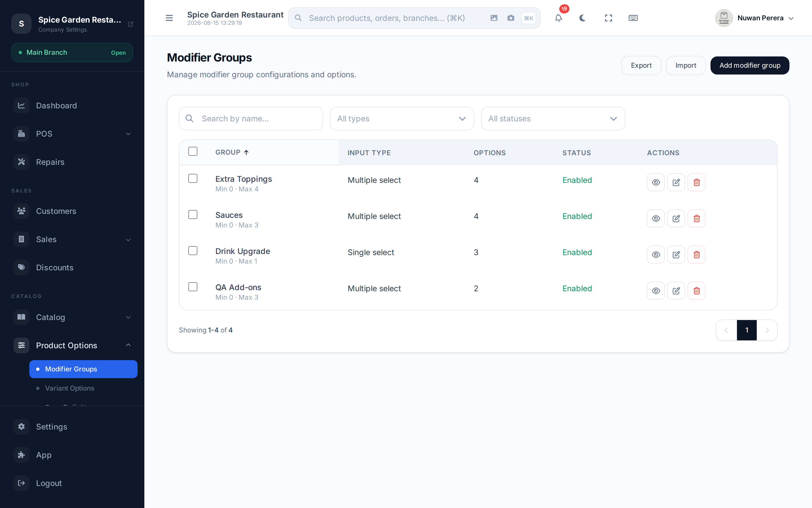Expand the Catalog sidebar menu

[x=72, y=317]
